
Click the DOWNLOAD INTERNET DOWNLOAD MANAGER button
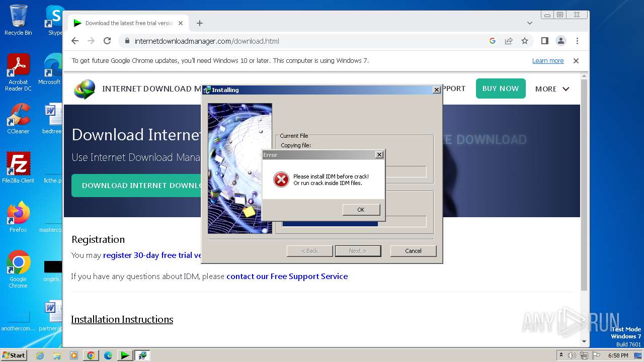click(x=136, y=186)
